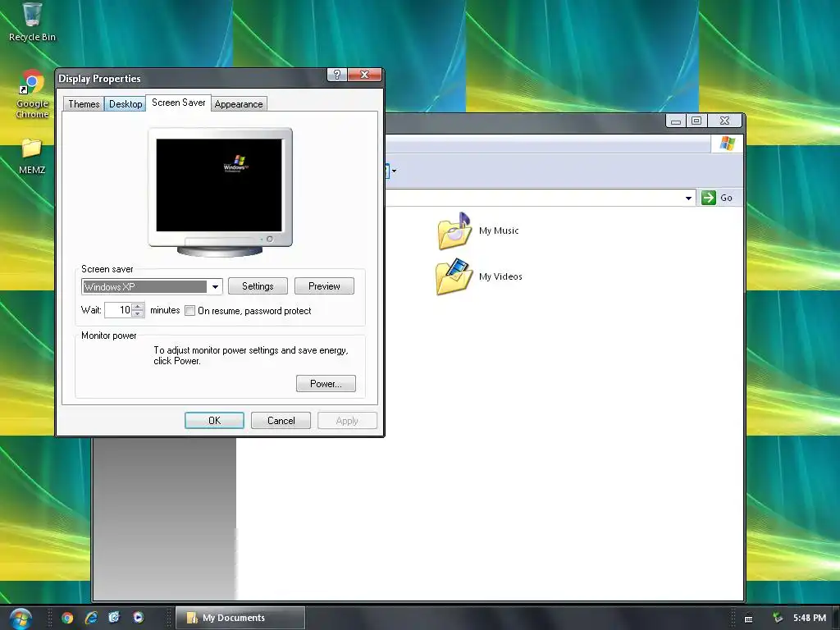
Task: Click the Windows flag logo in My Documents
Action: tap(727, 144)
